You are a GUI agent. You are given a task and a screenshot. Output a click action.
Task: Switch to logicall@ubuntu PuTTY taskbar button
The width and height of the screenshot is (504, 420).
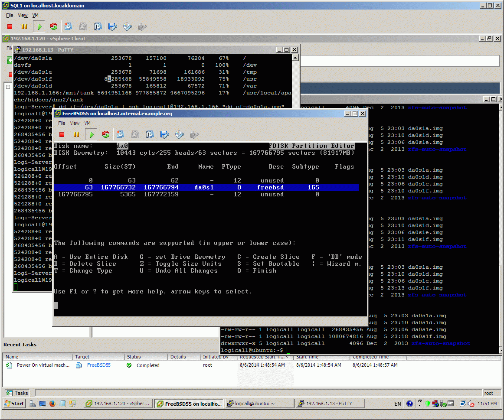pyautogui.click(x=260, y=404)
